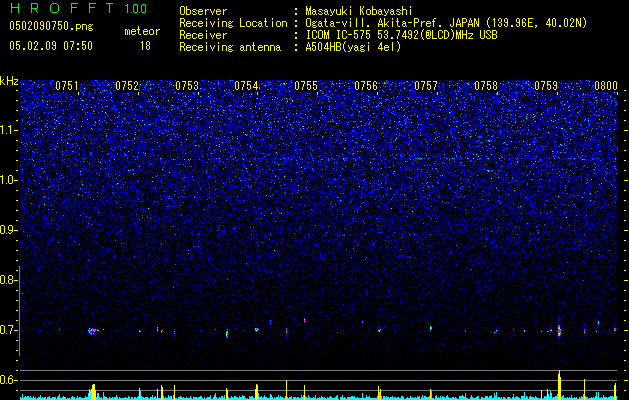The width and height of the screenshot is (629, 400).
Task: Click the 0755 time marker
Action: pos(306,86)
